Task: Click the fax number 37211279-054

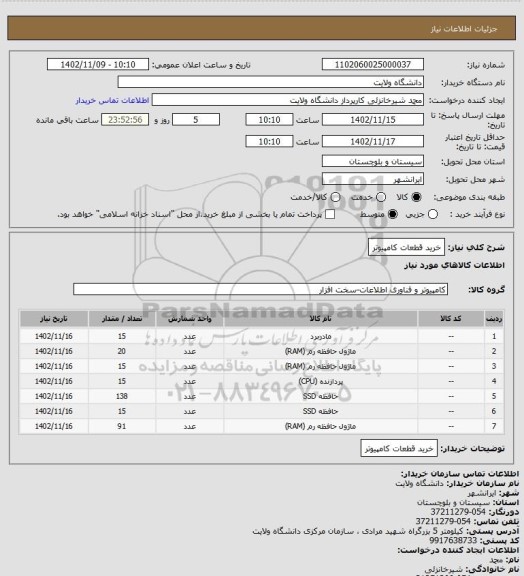Action: 458,512
